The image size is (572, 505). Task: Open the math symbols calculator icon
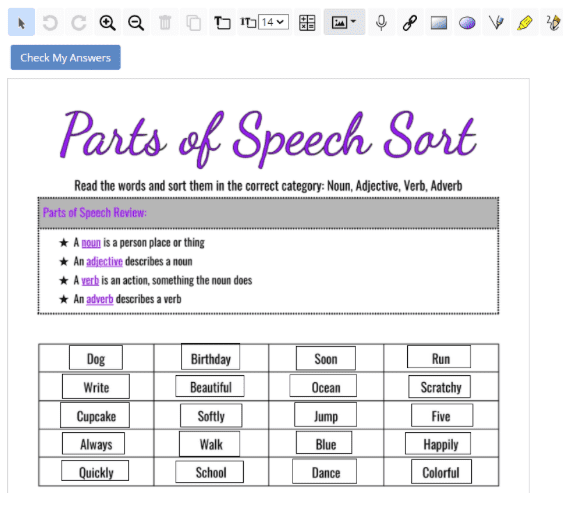(307, 23)
